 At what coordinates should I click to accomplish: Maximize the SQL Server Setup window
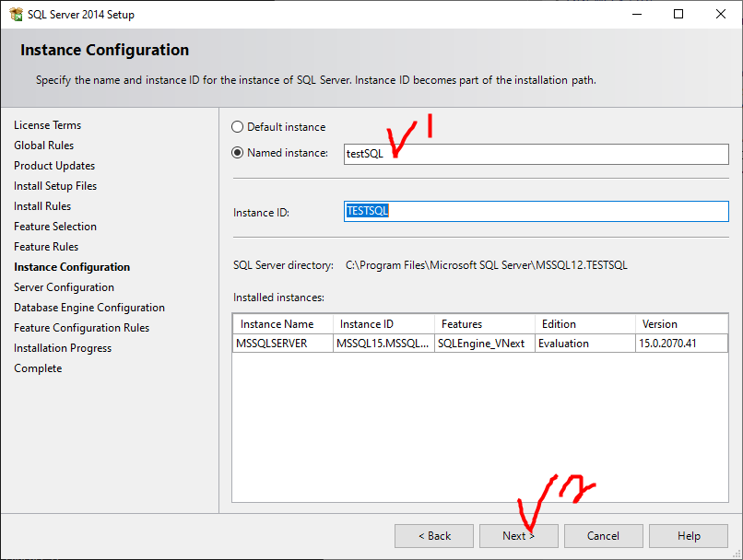coord(678,14)
